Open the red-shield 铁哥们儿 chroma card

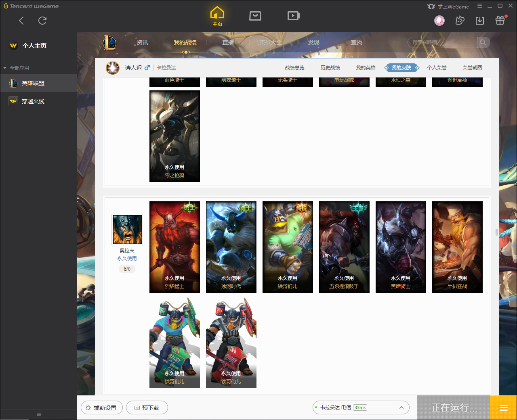[x=231, y=342]
